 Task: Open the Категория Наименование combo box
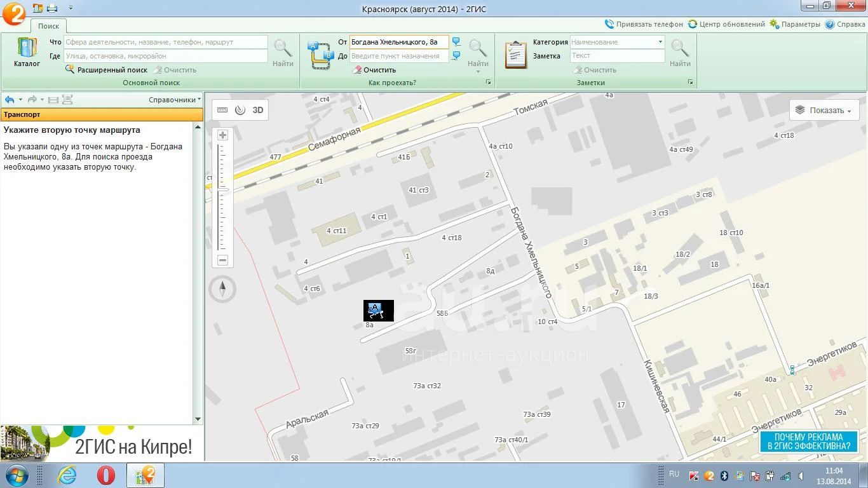coord(617,42)
